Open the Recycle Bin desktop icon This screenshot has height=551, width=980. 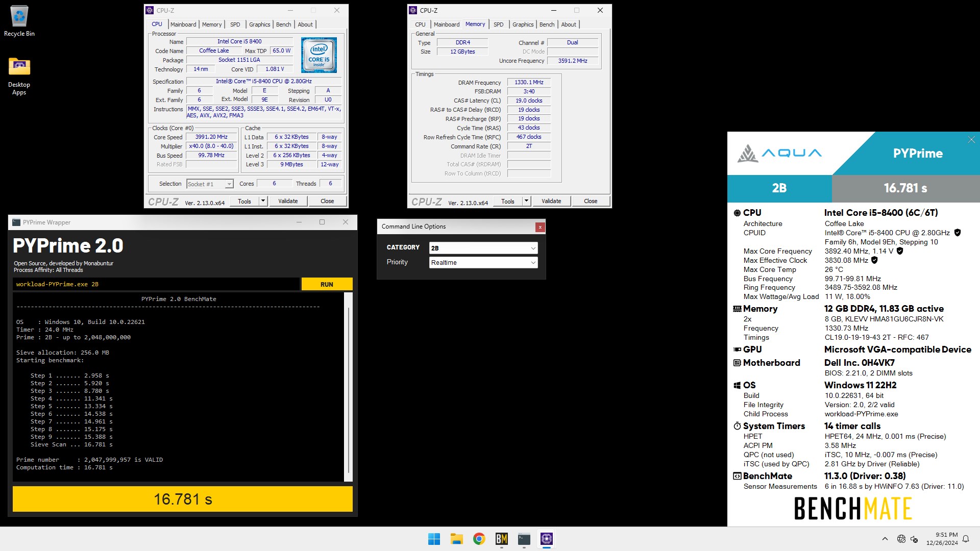point(19,21)
